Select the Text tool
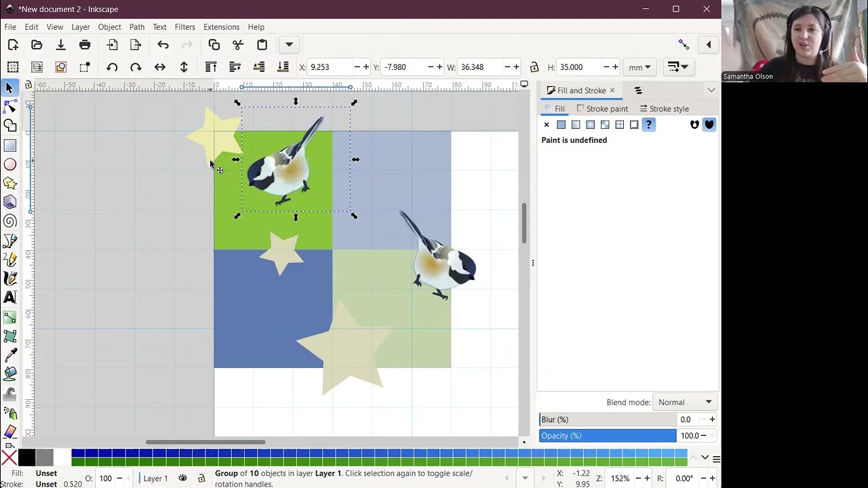Image resolution: width=868 pixels, height=488 pixels. (9, 298)
